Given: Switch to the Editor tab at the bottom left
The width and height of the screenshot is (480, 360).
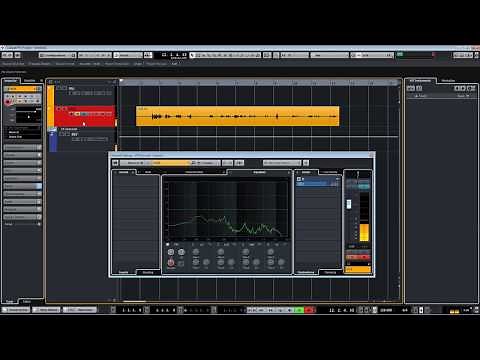Looking at the screenshot, I should (x=27, y=301).
